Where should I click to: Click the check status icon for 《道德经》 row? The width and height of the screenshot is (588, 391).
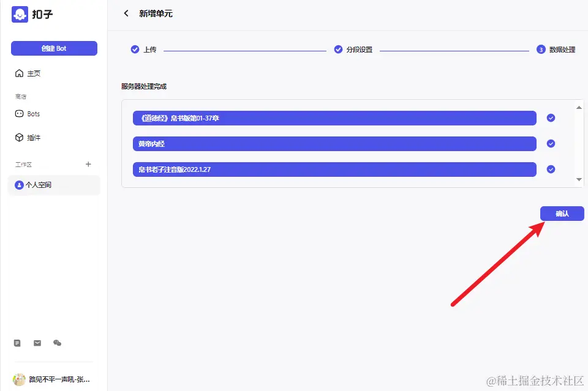[x=551, y=118]
